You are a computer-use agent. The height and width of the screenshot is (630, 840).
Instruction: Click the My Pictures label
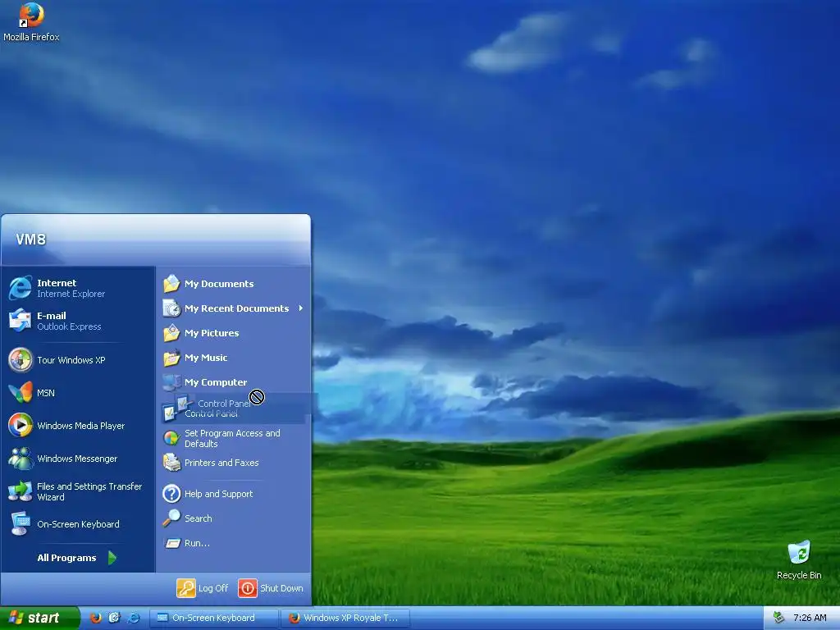(x=212, y=333)
